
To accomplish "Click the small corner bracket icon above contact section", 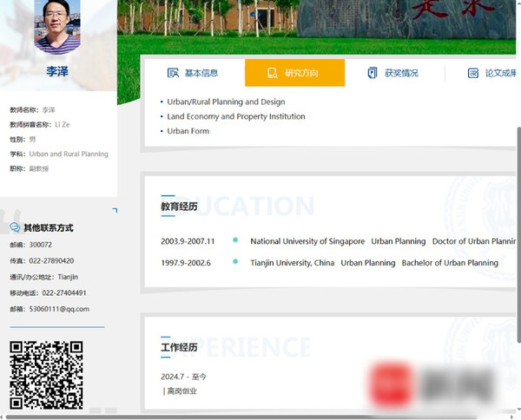I will [x=115, y=210].
